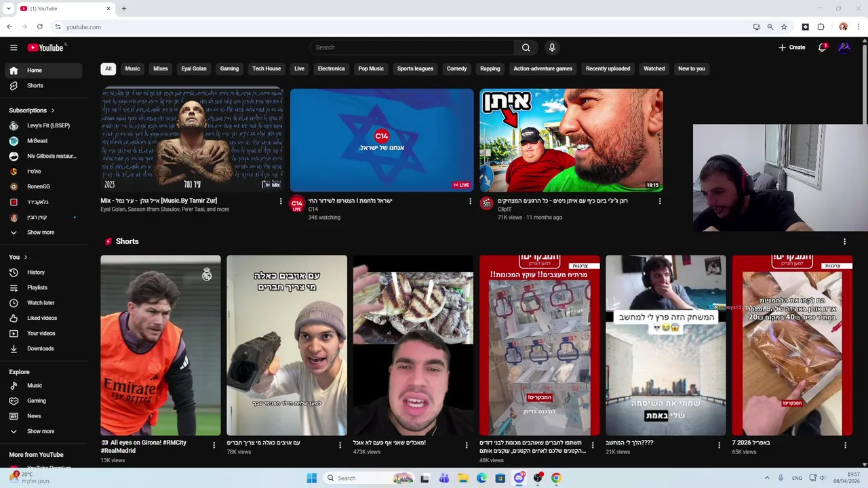
Task: Select the Eyal Golan chip
Action: click(194, 68)
